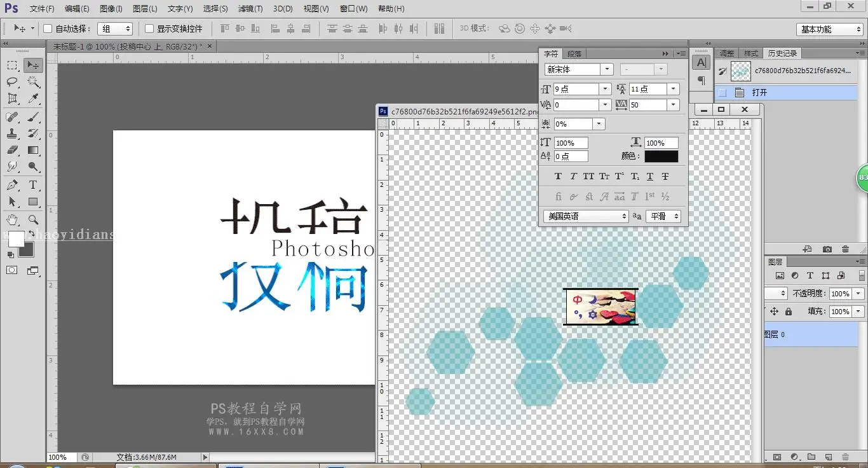Image resolution: width=868 pixels, height=468 pixels.
Task: Select 图层 0 layer row
Action: [811, 334]
